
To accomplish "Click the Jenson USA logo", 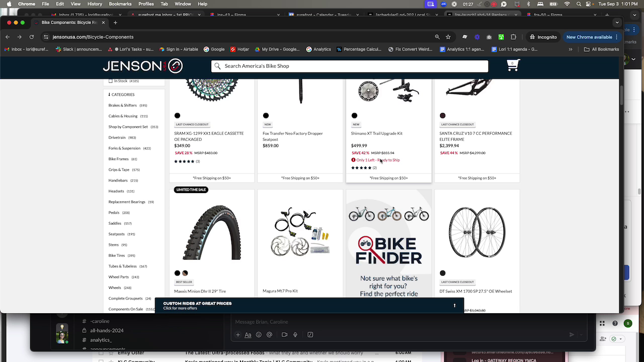I will click(x=142, y=66).
